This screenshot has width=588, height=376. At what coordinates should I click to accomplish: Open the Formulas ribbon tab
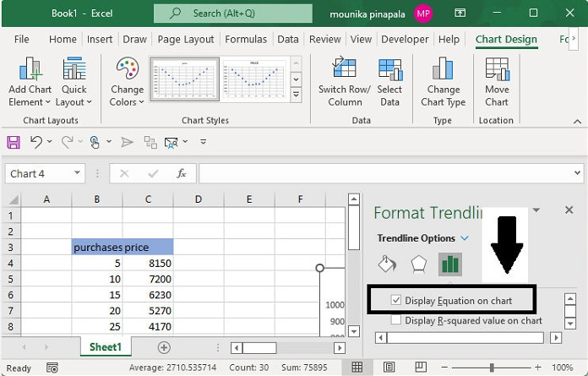point(246,39)
